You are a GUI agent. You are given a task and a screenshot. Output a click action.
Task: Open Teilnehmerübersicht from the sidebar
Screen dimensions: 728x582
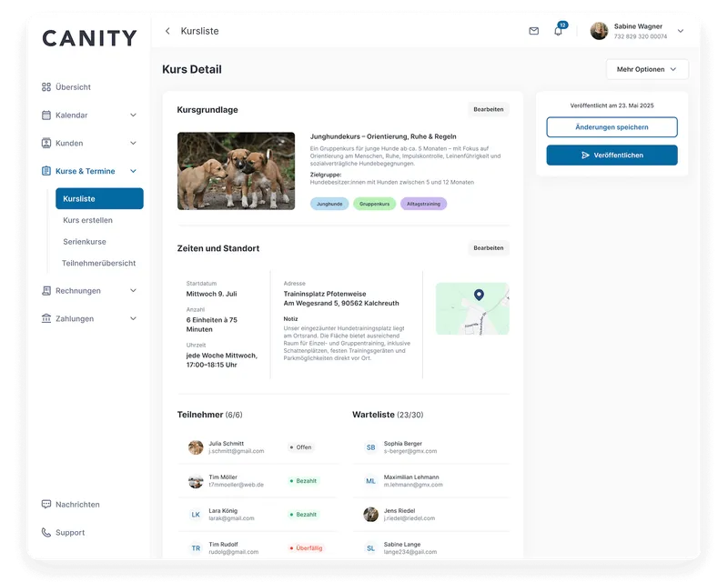tap(97, 263)
